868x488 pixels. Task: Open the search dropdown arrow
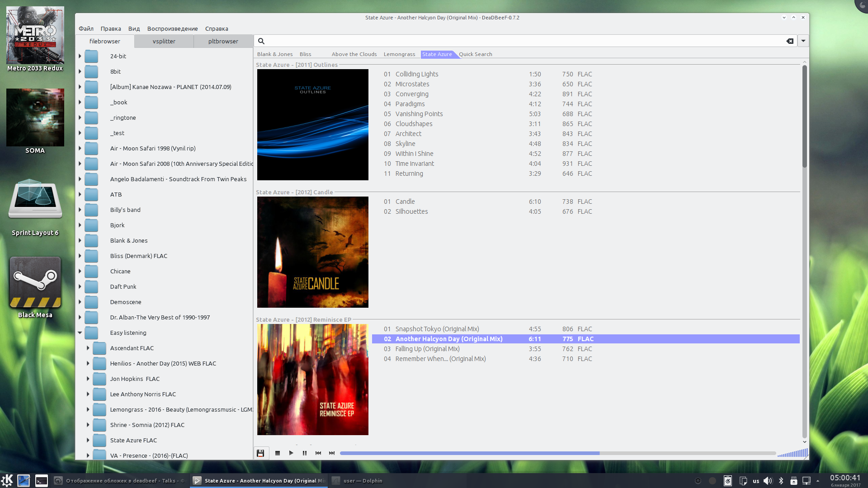click(803, 41)
